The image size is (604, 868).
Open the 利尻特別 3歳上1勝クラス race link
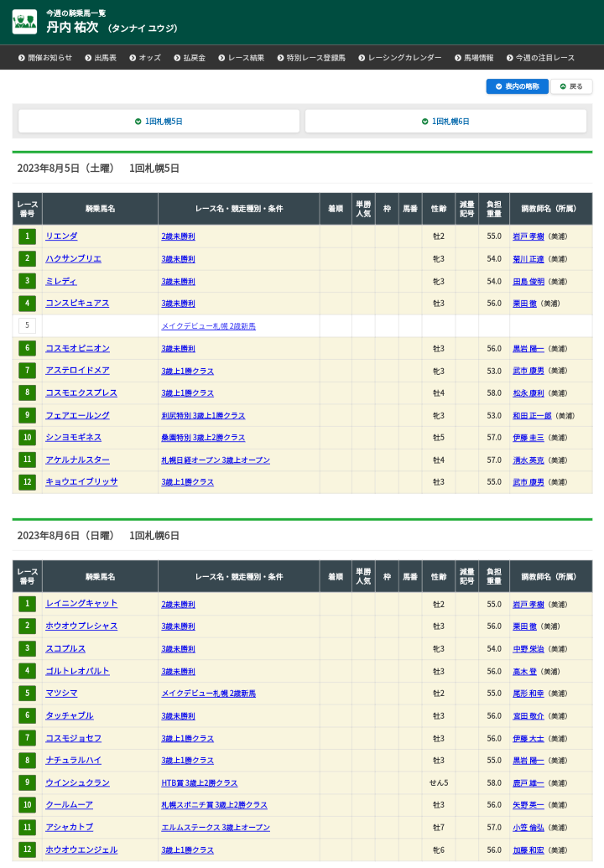click(x=203, y=416)
